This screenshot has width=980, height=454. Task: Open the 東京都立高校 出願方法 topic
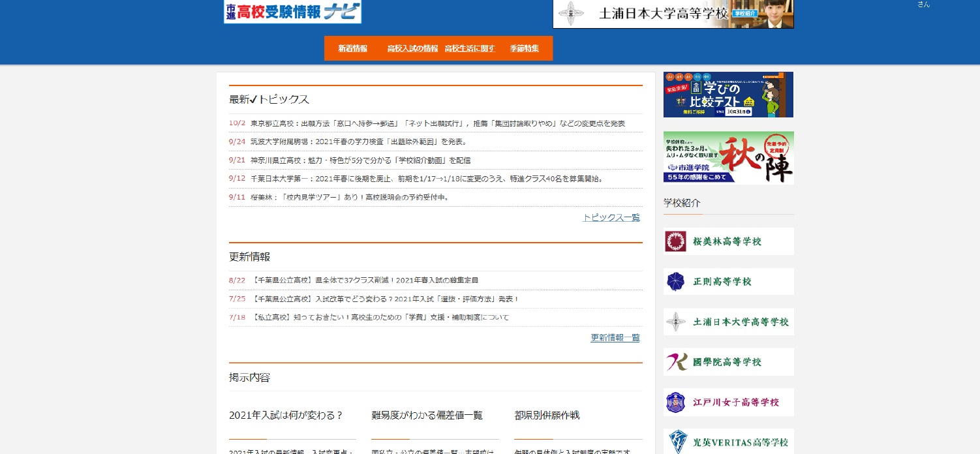coord(438,123)
